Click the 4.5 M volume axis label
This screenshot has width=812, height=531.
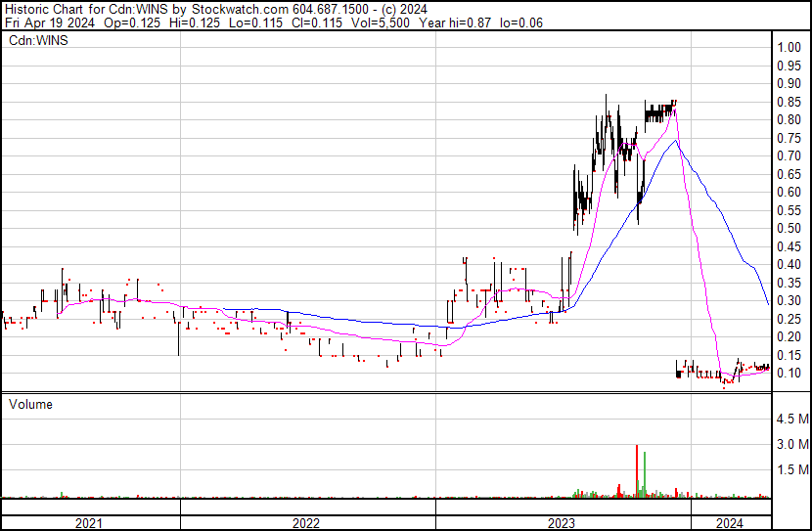pyautogui.click(x=791, y=420)
